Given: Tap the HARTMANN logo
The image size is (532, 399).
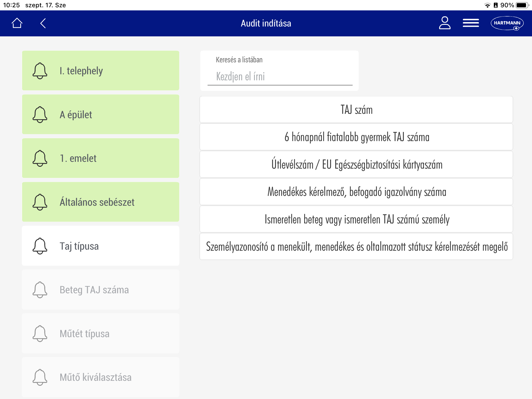Looking at the screenshot, I should 507,23.
